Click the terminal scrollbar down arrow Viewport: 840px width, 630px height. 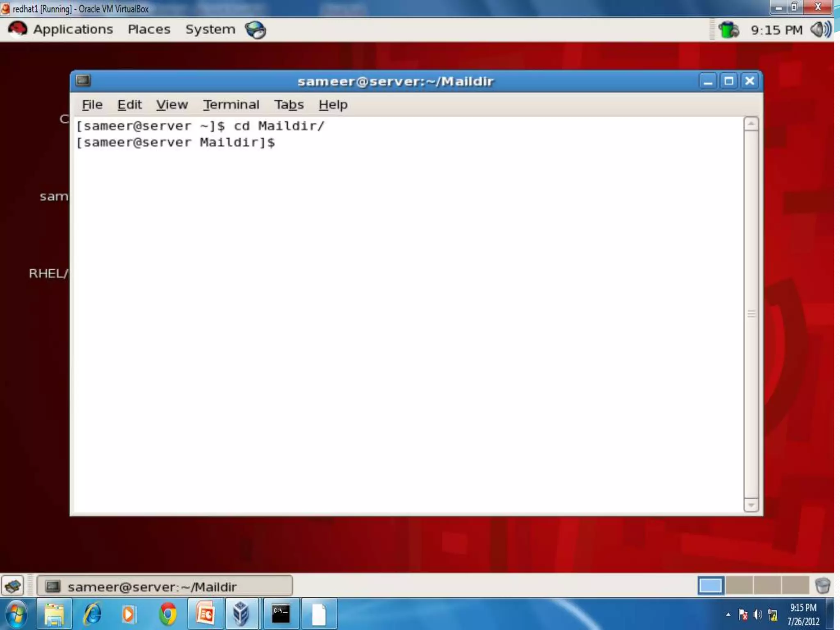click(x=751, y=505)
